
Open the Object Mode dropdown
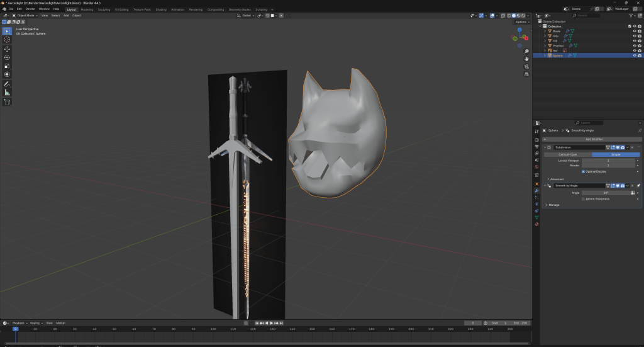click(x=27, y=15)
